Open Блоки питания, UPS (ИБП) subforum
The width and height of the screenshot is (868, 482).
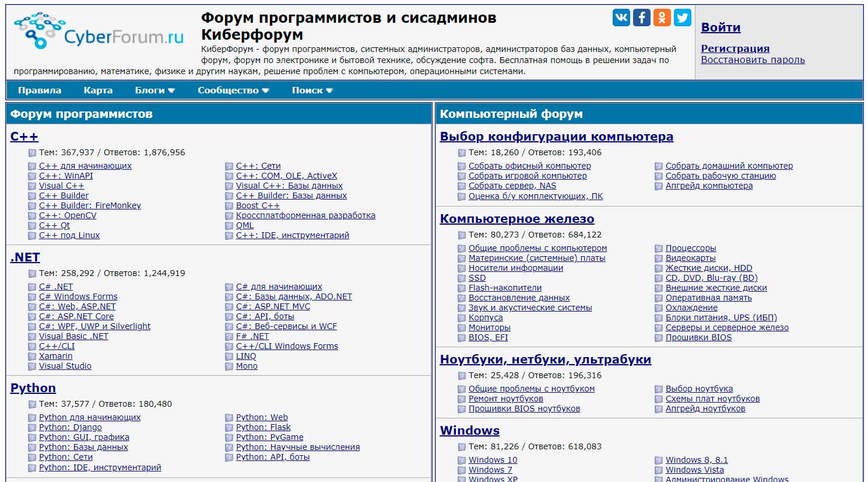pyautogui.click(x=721, y=317)
